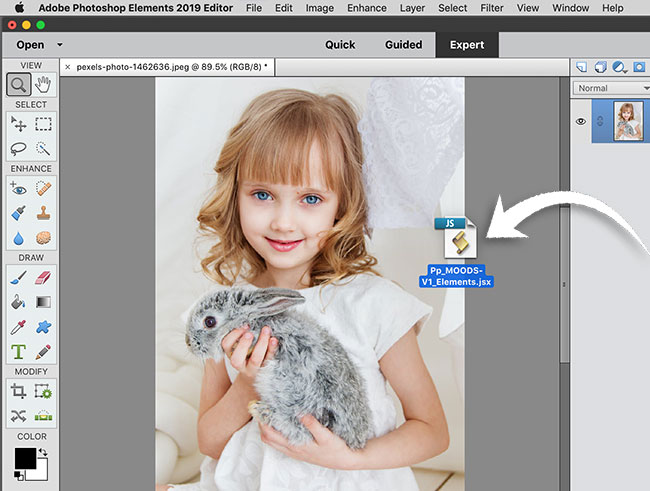This screenshot has height=491, width=650.
Task: Open the Layer menu
Action: [412, 8]
